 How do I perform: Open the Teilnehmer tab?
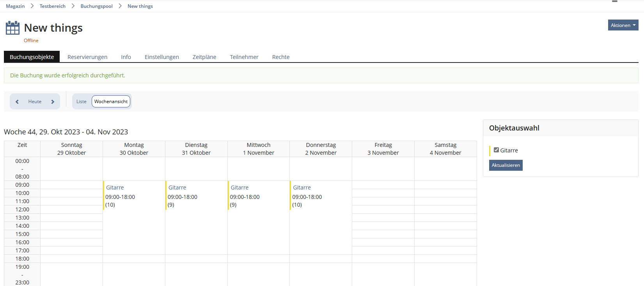(244, 57)
